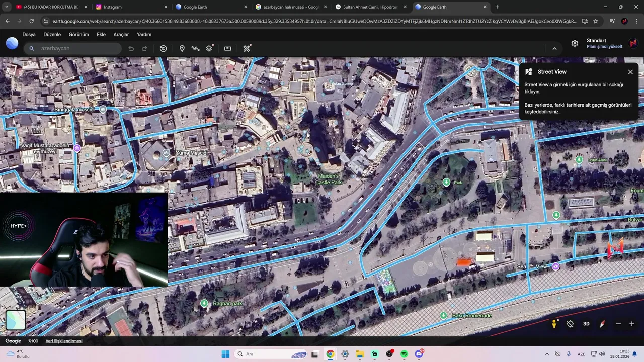Switch to the Instagram browser tab
Image resolution: width=644 pixels, height=362 pixels.
coord(132,7)
